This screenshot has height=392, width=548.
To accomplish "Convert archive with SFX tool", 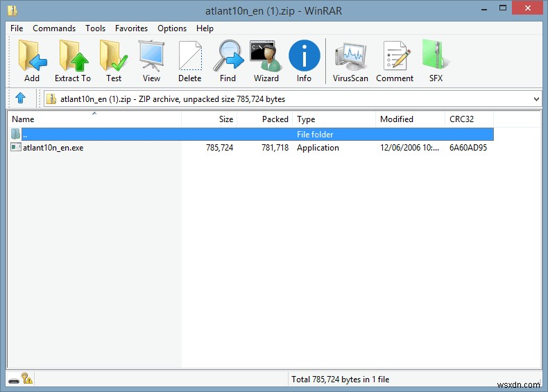I will coord(436,61).
